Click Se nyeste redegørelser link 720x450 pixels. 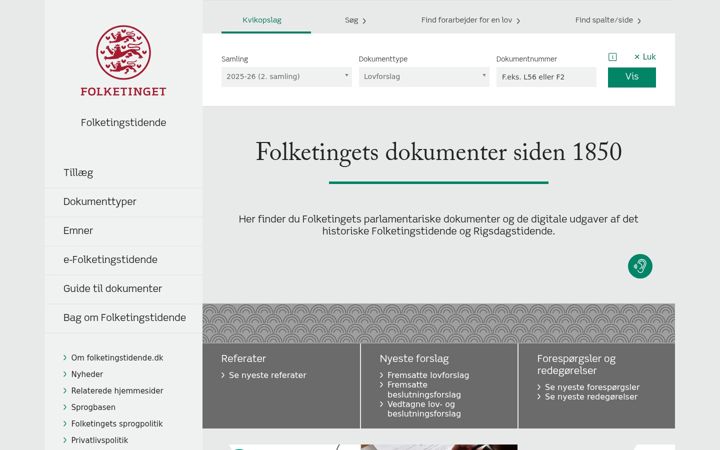[x=591, y=397]
